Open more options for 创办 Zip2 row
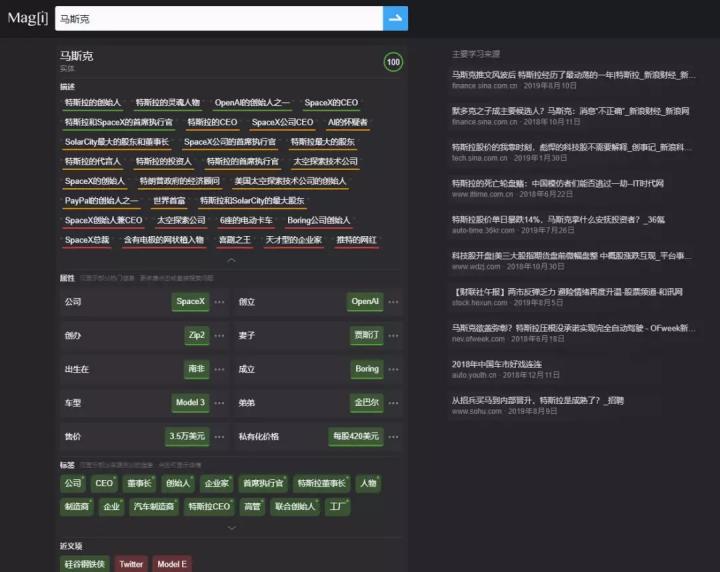Screen dimensions: 720x572 pos(219,336)
